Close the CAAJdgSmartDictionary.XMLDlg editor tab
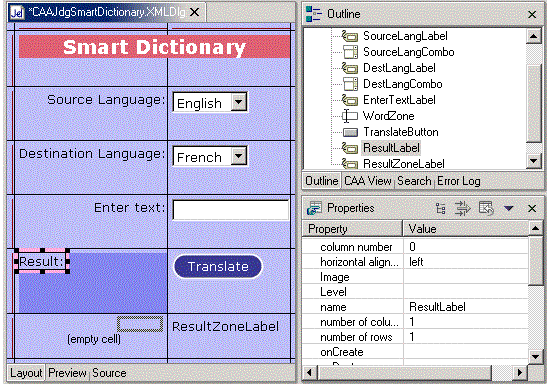This screenshot has width=547, height=384. [194, 13]
